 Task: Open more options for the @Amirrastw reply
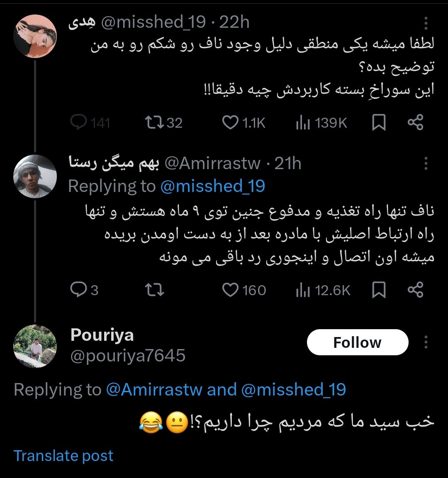[426, 164]
